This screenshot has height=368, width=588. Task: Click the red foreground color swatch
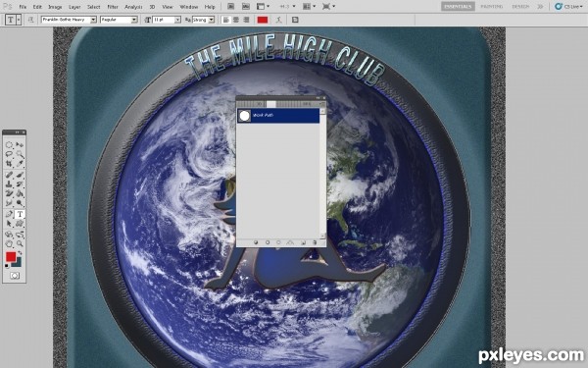click(11, 257)
